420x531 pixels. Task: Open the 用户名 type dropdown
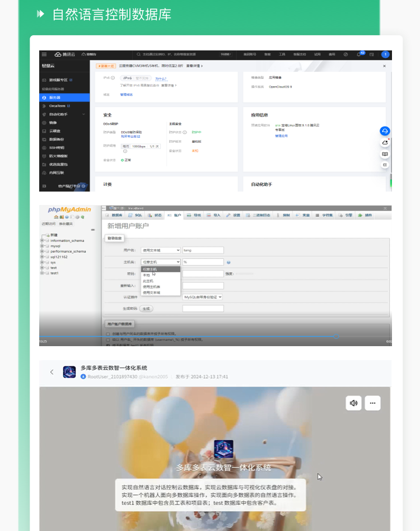coord(161,250)
